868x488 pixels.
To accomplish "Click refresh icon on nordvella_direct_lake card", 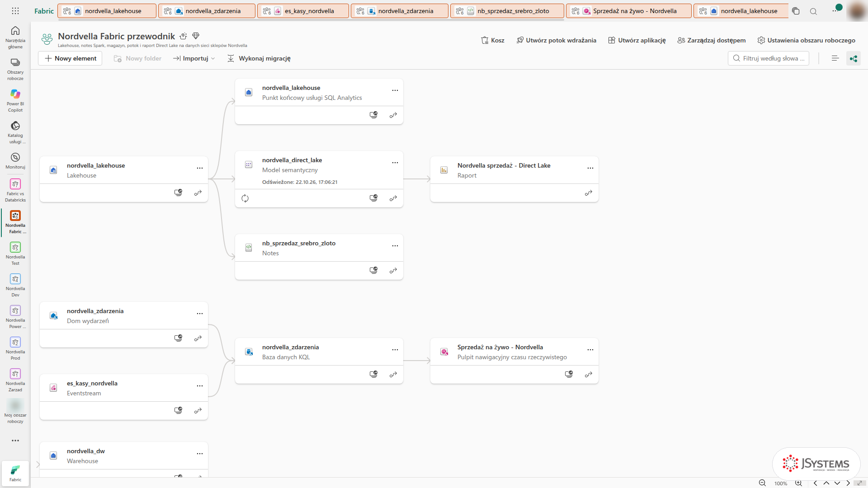I will (245, 198).
